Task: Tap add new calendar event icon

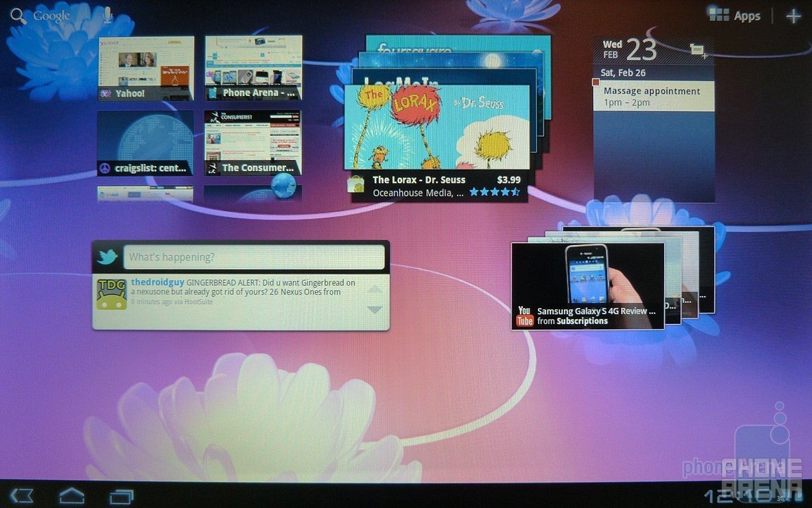Action: pyautogui.click(x=698, y=50)
